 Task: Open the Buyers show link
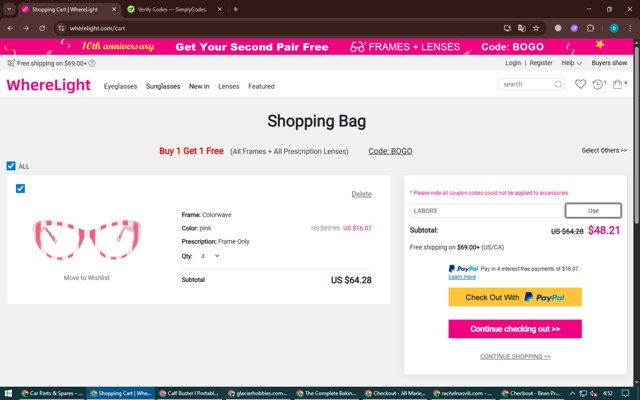pyautogui.click(x=609, y=63)
